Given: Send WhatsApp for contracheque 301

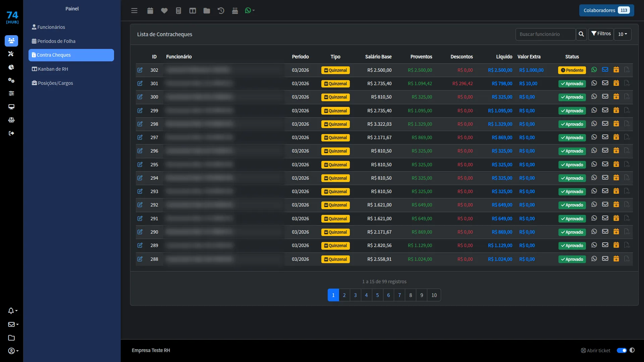Looking at the screenshot, I should 594,83.
